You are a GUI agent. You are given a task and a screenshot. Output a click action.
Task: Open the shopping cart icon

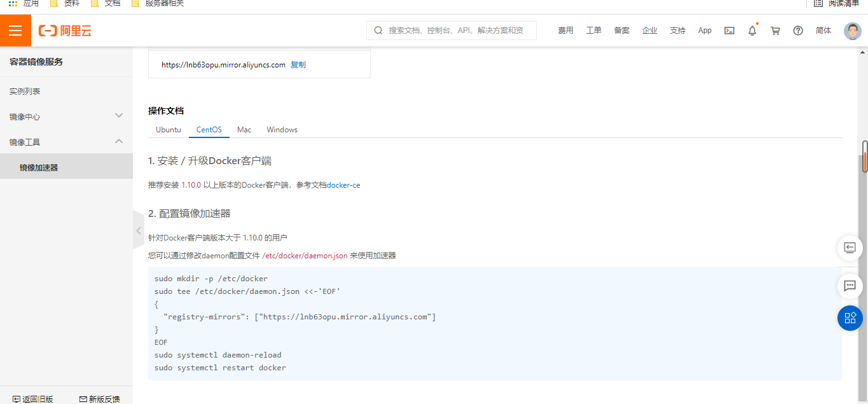point(775,31)
